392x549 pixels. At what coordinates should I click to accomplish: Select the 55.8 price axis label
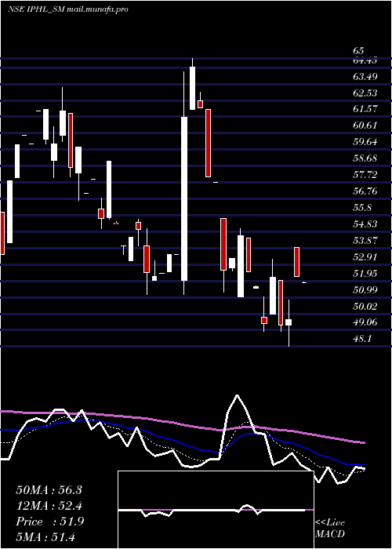(x=362, y=208)
